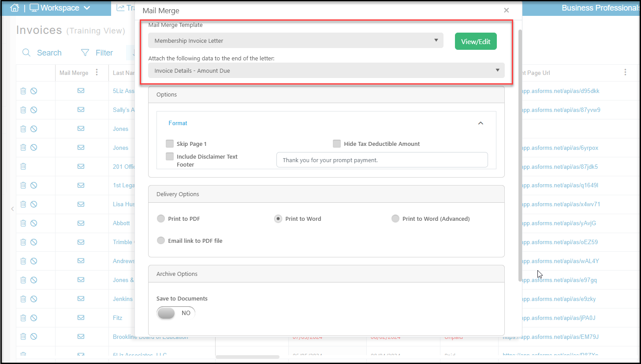Open Payment Page Url column options menu
641x364 pixels.
click(625, 73)
